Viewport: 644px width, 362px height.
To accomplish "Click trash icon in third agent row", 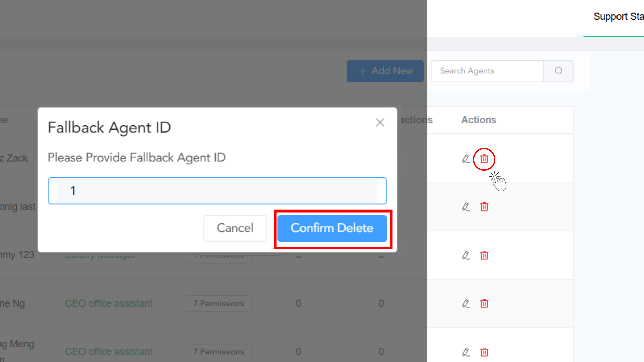I will click(484, 255).
